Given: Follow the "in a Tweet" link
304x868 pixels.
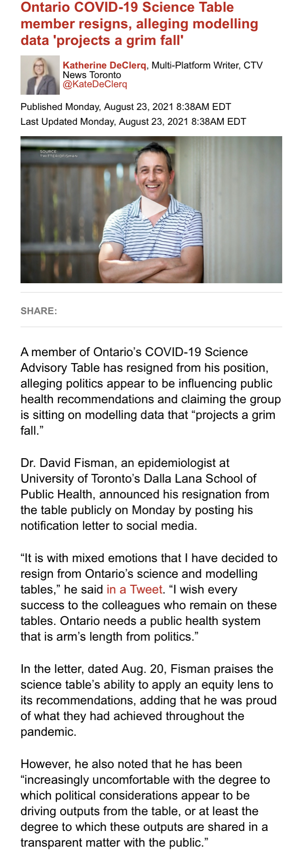Looking at the screenshot, I should [135, 590].
